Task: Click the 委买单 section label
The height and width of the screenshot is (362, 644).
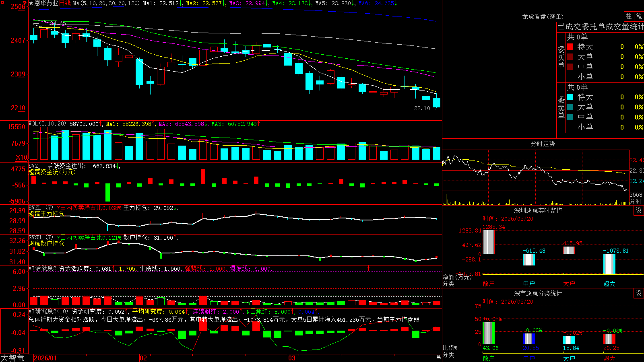Action: point(561,57)
